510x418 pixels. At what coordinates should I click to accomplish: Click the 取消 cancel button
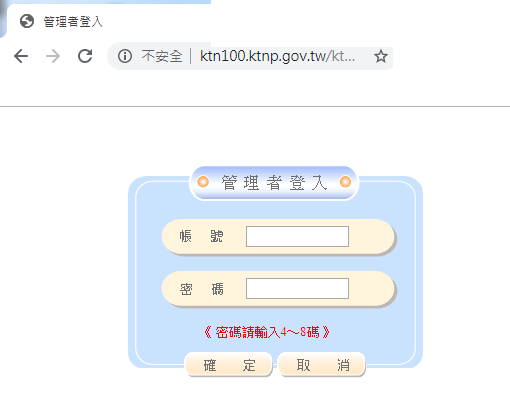tap(322, 365)
